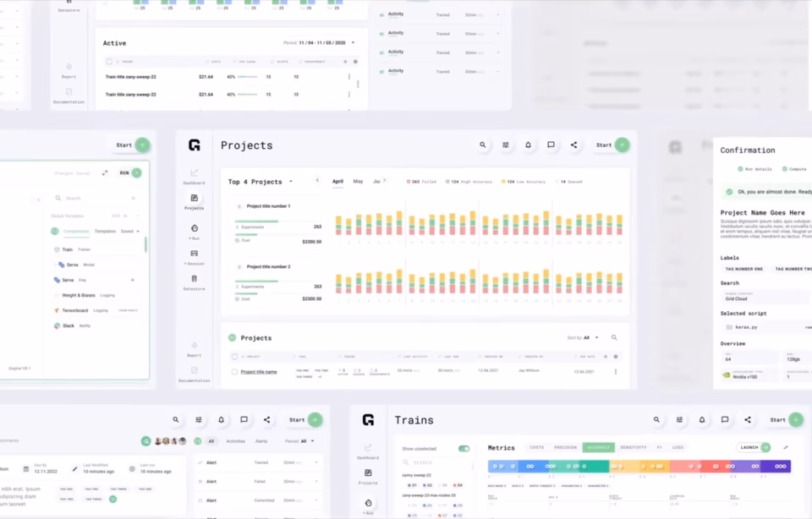Open the Period date range dropdown in Active
The image size is (812, 519).
pos(320,43)
